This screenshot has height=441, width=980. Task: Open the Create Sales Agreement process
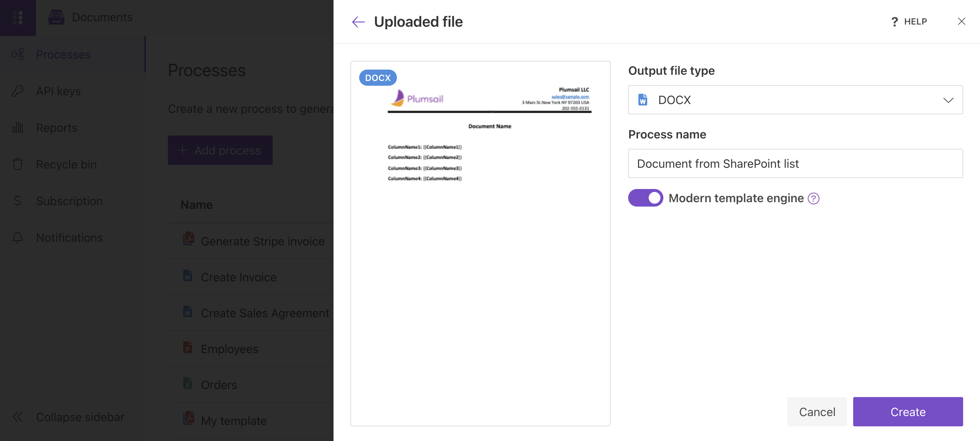[x=265, y=312]
